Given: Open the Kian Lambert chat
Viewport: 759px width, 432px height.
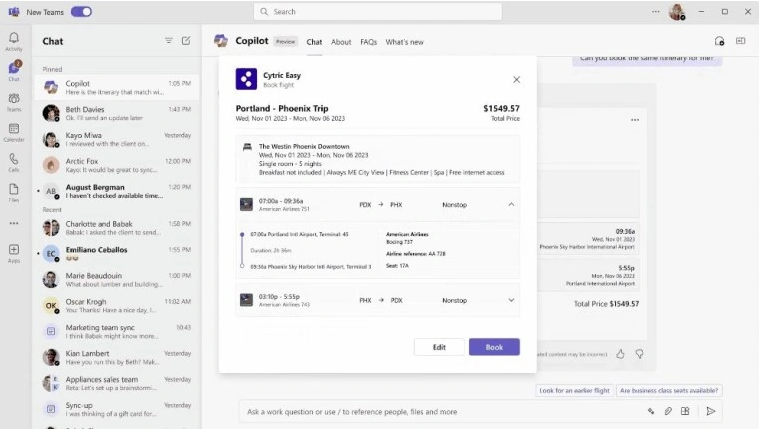Looking at the screenshot, I should 117,357.
